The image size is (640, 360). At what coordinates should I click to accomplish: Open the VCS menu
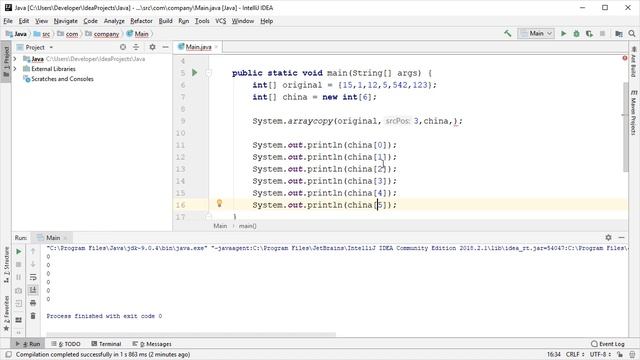pos(220,21)
